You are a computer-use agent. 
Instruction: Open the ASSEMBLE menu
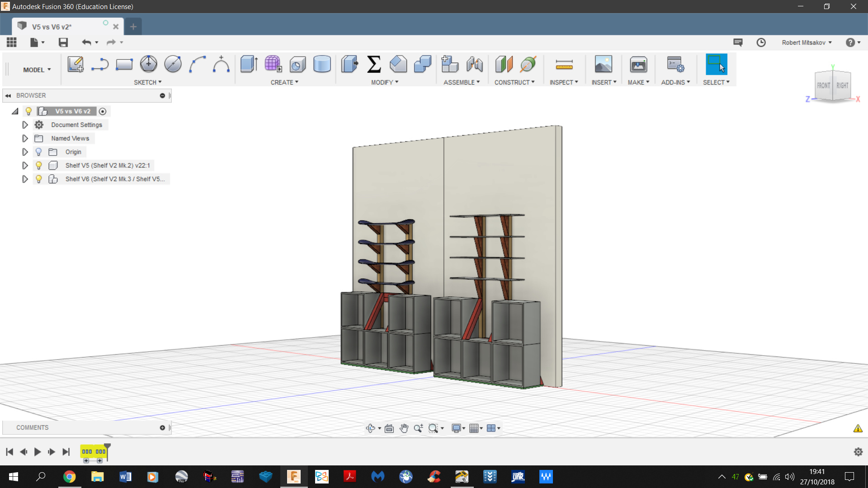pyautogui.click(x=462, y=82)
